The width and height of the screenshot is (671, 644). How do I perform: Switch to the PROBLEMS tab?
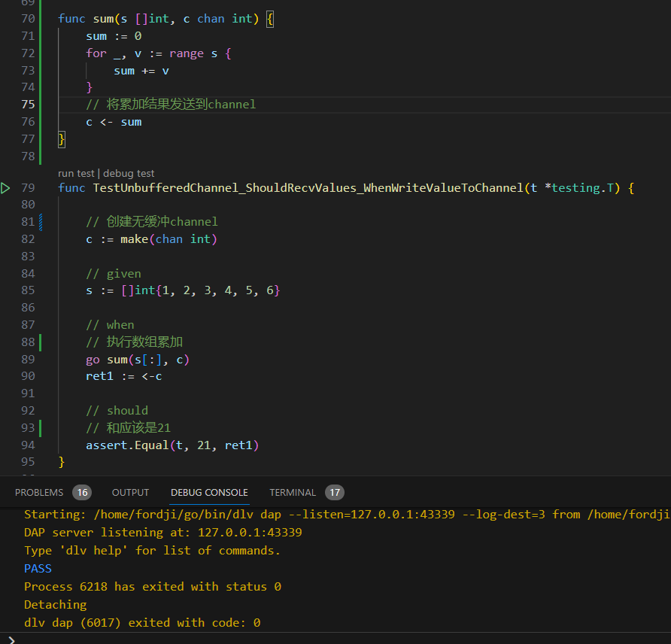39,493
